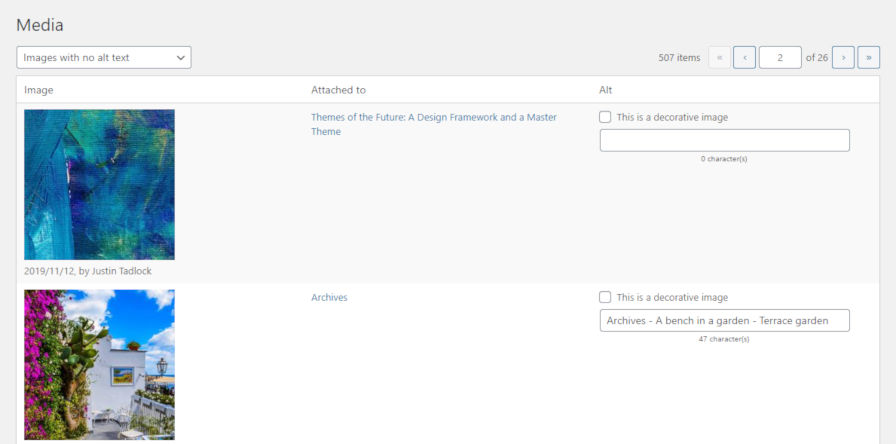Click the '2019/11/12, by Justin Tadlock' caption

click(x=88, y=270)
